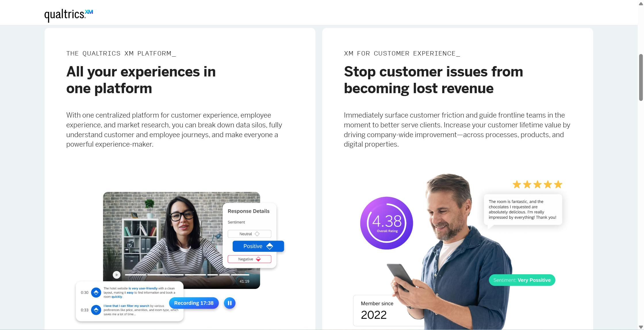Screen dimensions: 644x330
Task: Click the Recording 17:38 button
Action: [194, 303]
